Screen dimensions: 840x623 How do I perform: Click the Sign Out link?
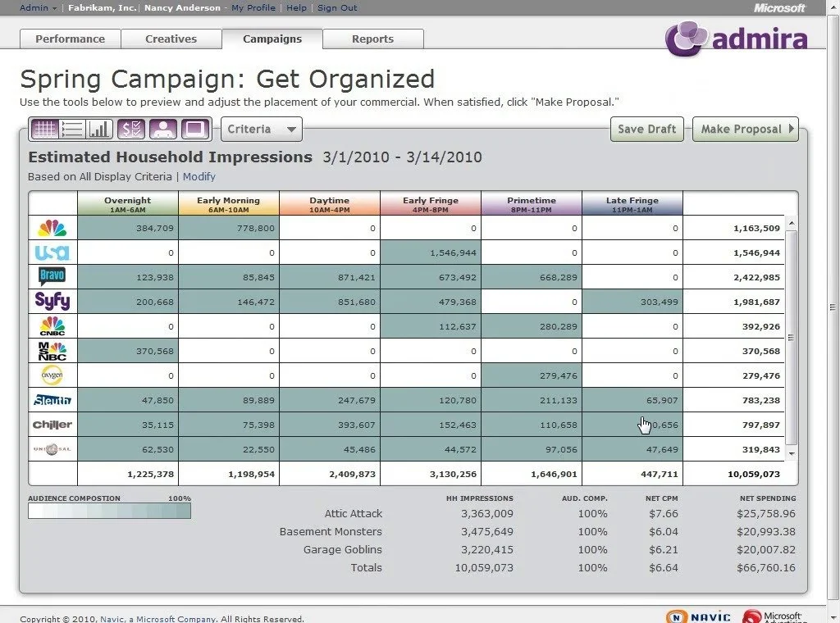[337, 7]
